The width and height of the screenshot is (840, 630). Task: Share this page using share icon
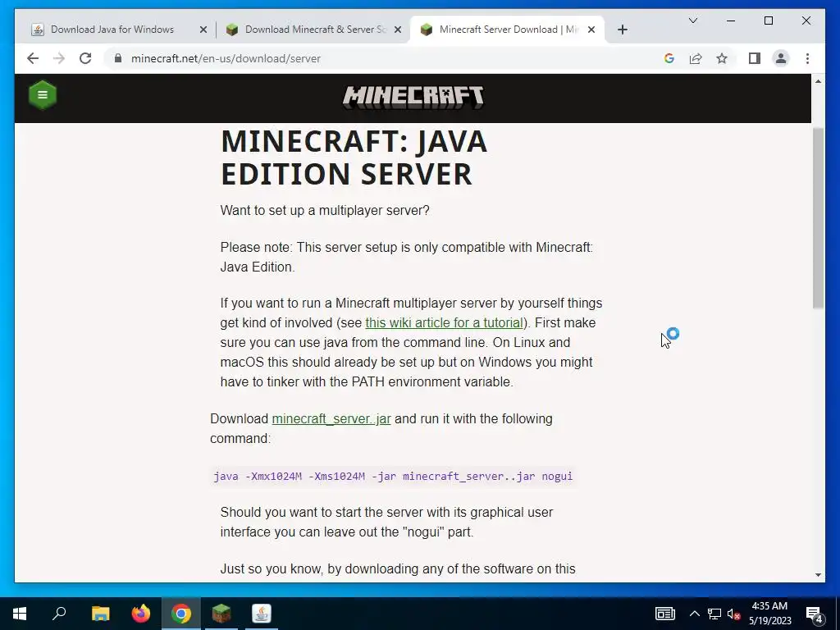696,58
